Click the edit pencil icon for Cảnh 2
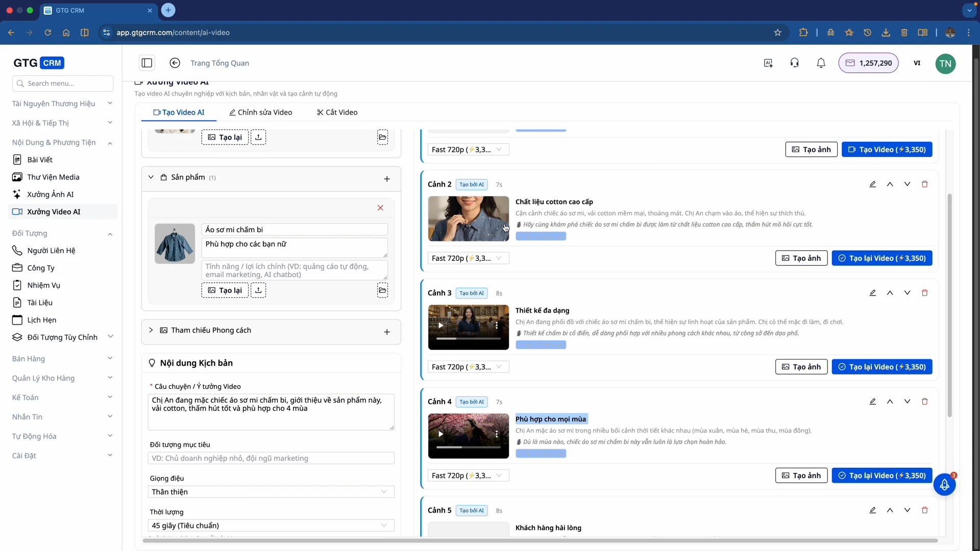 click(x=872, y=184)
